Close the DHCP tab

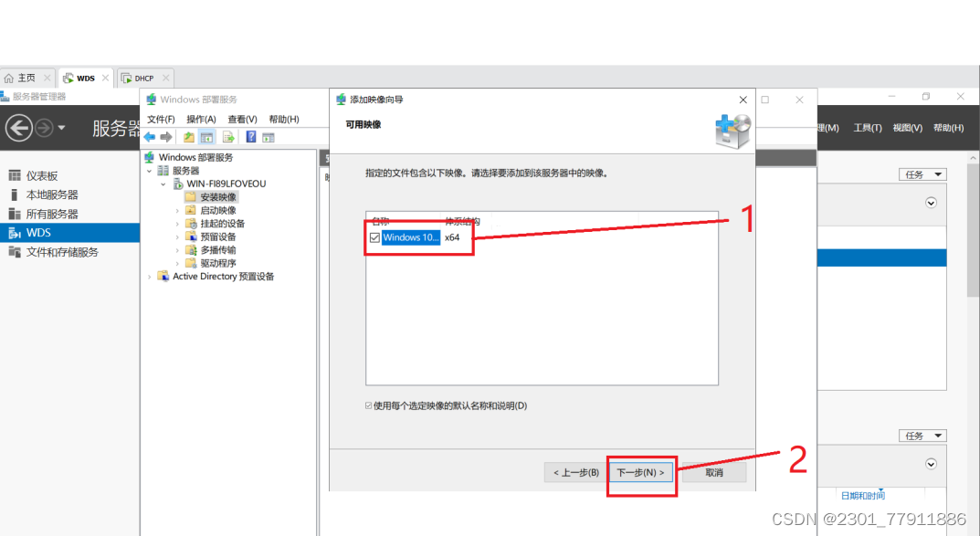[165, 79]
